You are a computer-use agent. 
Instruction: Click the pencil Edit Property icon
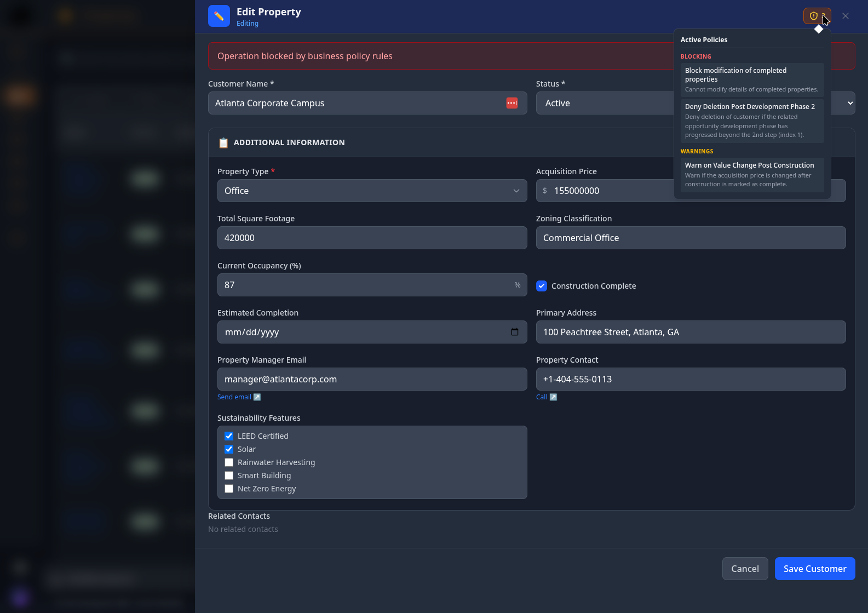tap(219, 16)
